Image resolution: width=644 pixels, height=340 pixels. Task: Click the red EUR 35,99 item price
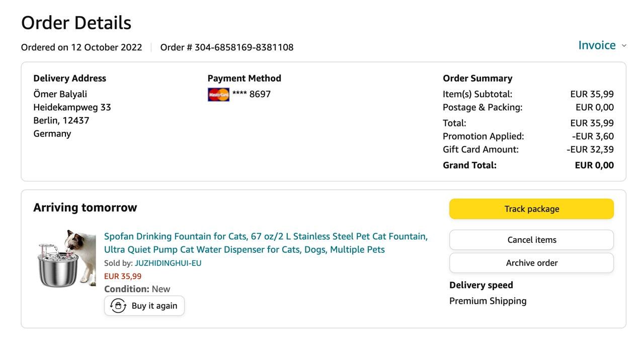123,276
